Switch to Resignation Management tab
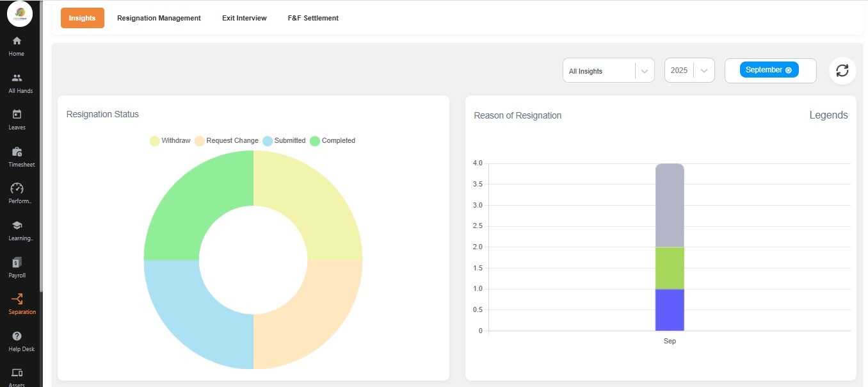 pos(159,18)
